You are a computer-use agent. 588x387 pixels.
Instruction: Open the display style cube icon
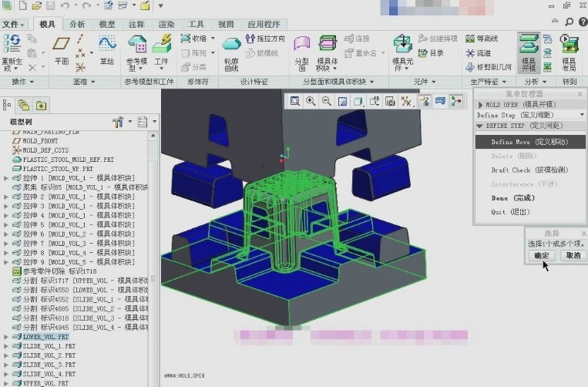pos(358,101)
